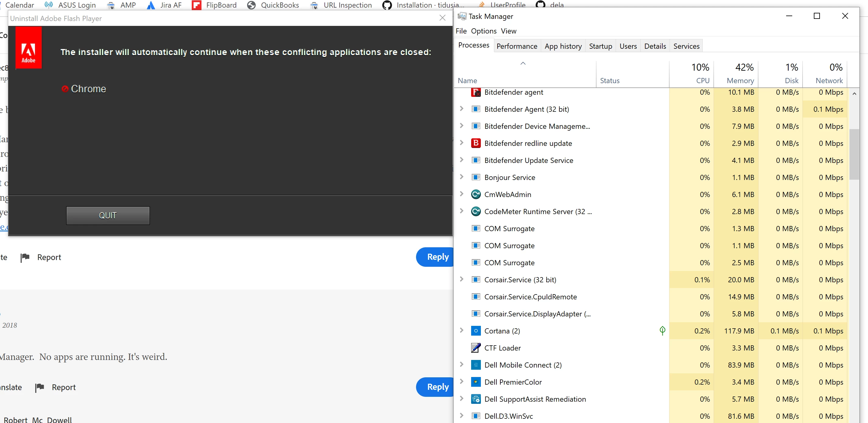868x423 pixels.
Task: Expand the Dell Mobile Connect (2) group
Action: pyautogui.click(x=462, y=364)
